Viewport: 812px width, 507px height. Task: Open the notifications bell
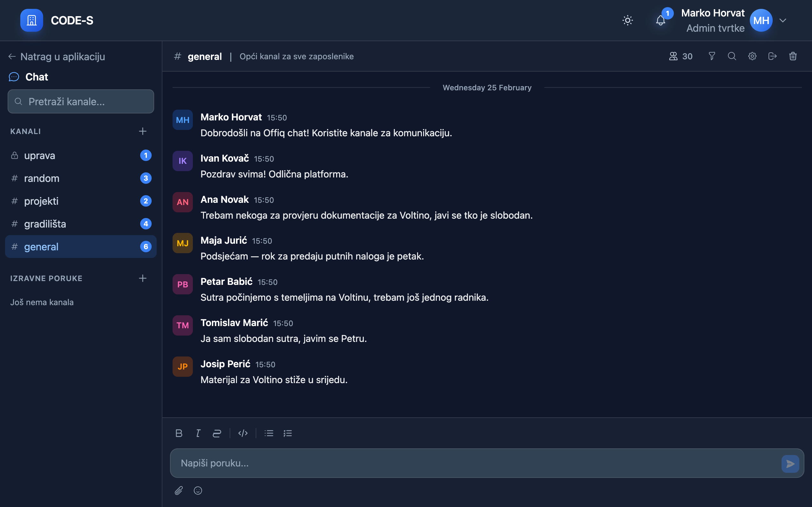[660, 21]
